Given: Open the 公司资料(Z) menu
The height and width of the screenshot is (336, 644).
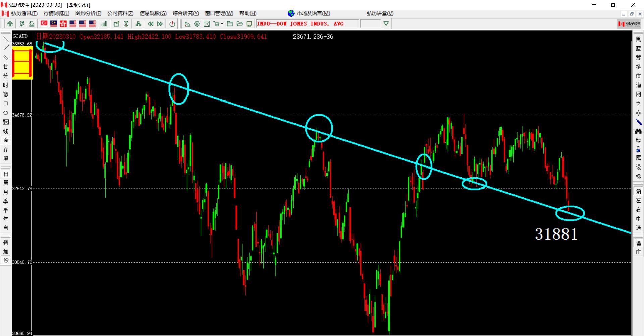Looking at the screenshot, I should tap(120, 13).
